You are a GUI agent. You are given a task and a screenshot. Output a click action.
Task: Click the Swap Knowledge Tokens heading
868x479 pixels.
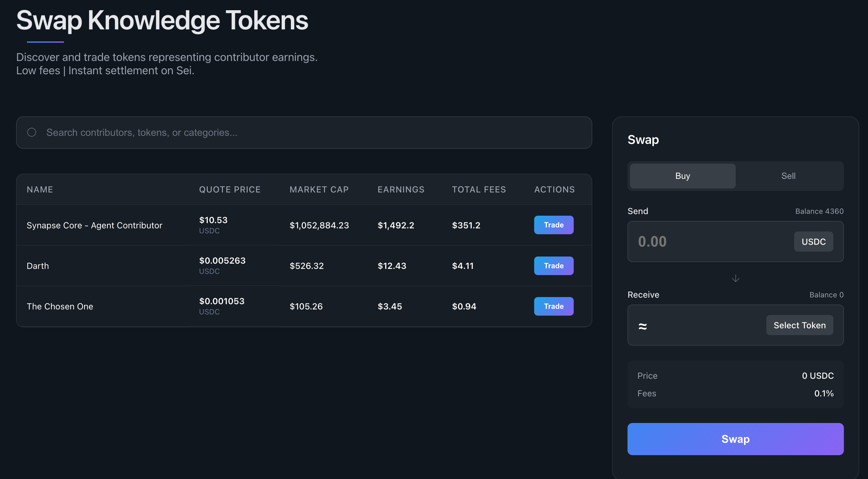[162, 20]
